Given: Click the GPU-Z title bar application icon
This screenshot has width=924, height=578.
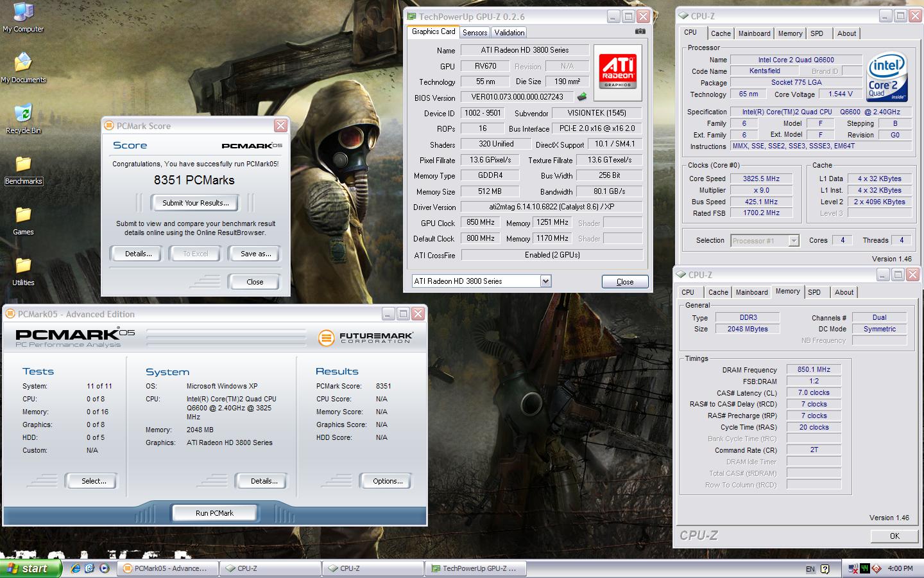Looking at the screenshot, I should [411, 17].
